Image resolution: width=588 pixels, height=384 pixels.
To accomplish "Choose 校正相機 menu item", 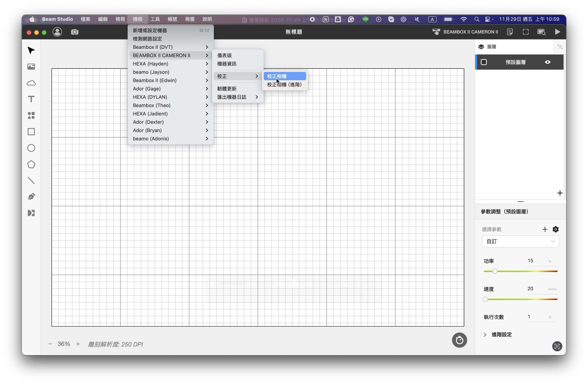I will tap(285, 76).
